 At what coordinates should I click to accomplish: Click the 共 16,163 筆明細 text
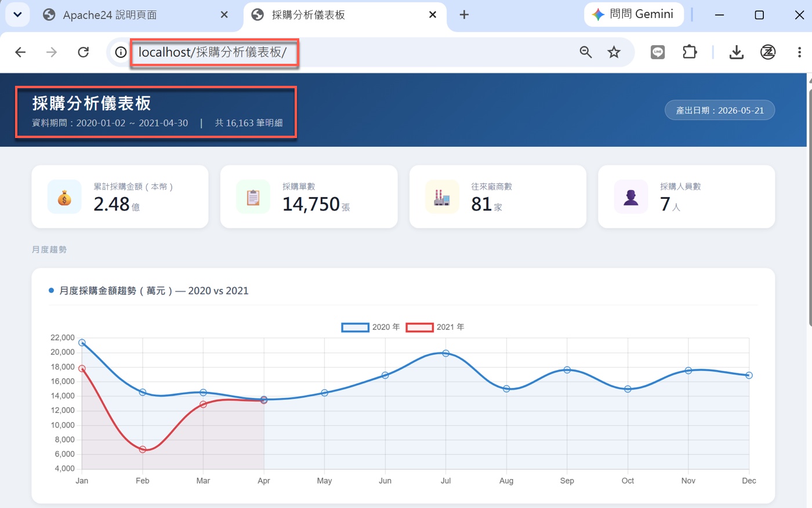tap(249, 123)
